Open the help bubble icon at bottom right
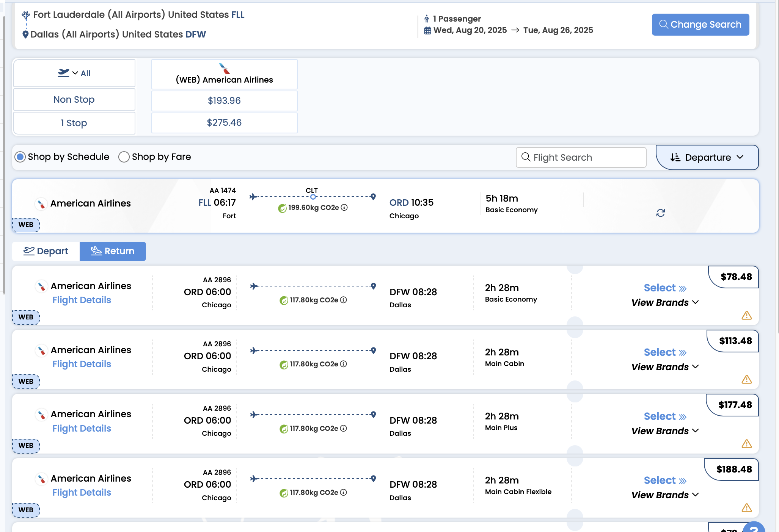Screen dimensions: 779x532 coord(754,527)
